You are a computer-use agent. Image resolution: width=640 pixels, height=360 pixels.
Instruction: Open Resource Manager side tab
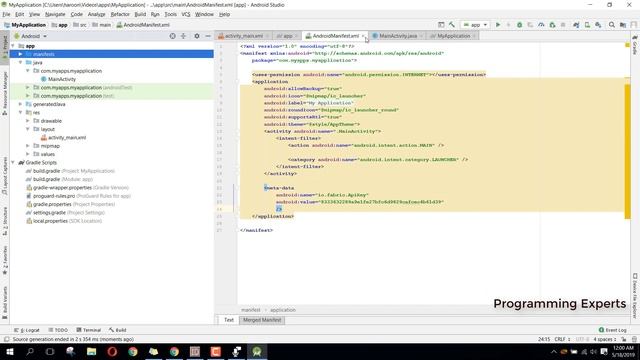[4, 93]
